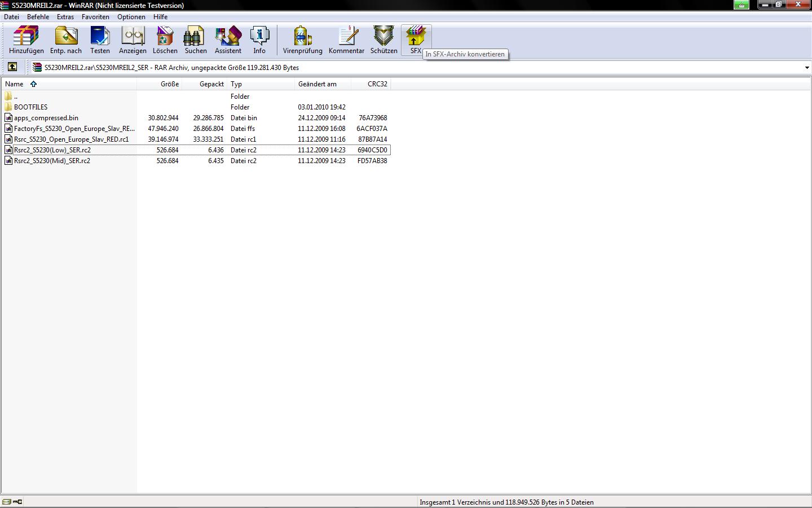Click the Löschen delete icon
812x508 pixels.
pyautogui.click(x=165, y=36)
